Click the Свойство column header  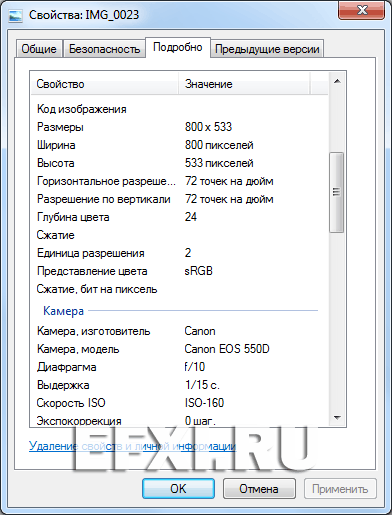point(104,84)
